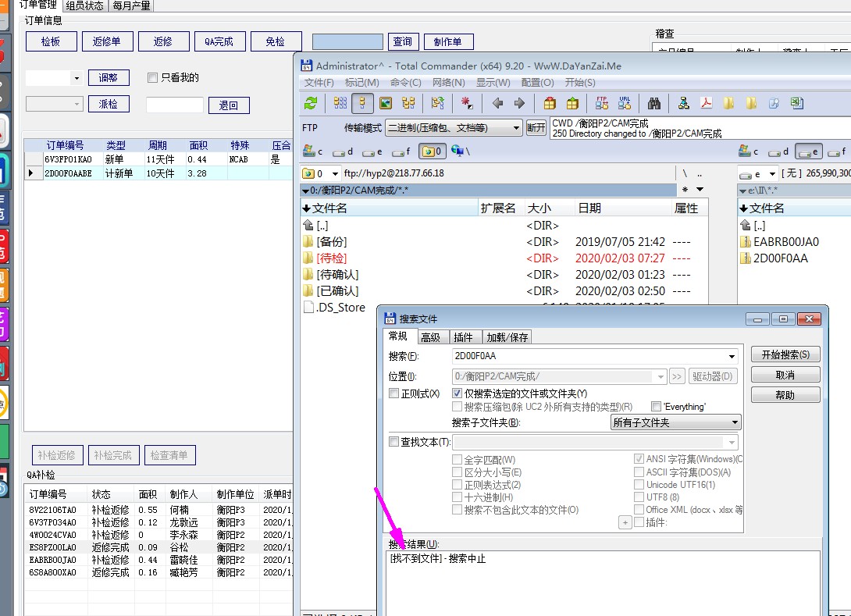Click the text field left of 退回
Viewport: 851px width, 616px height.
point(175,105)
